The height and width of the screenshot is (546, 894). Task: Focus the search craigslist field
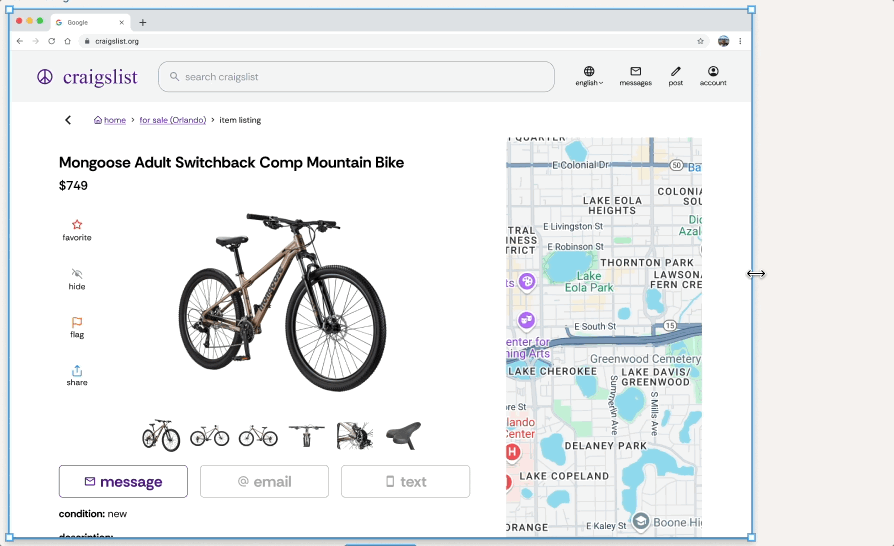(356, 76)
